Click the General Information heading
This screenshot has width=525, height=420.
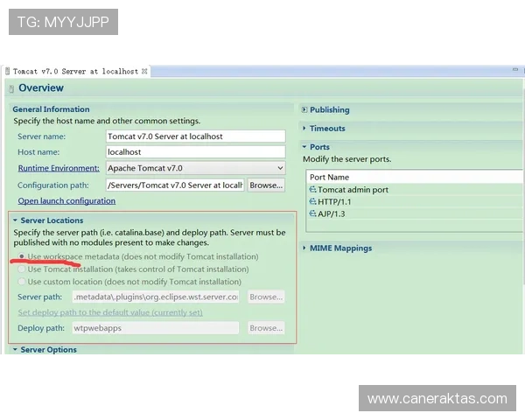(x=52, y=109)
